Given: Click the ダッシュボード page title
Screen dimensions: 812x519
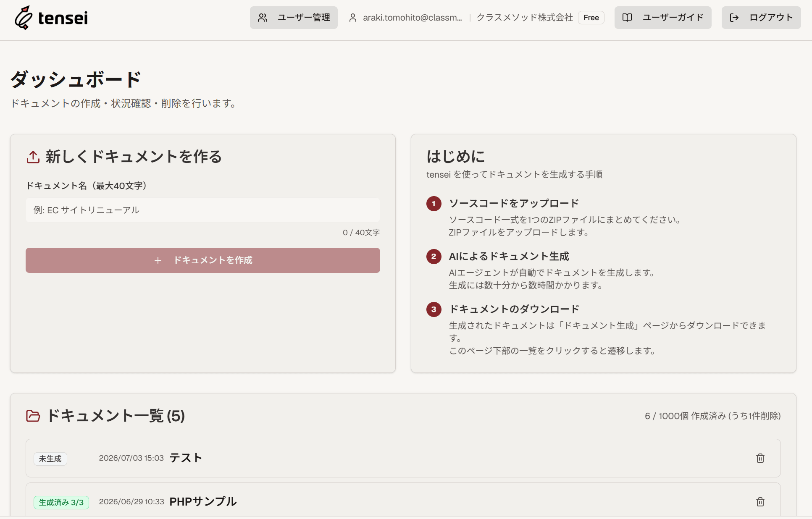Looking at the screenshot, I should [x=76, y=79].
